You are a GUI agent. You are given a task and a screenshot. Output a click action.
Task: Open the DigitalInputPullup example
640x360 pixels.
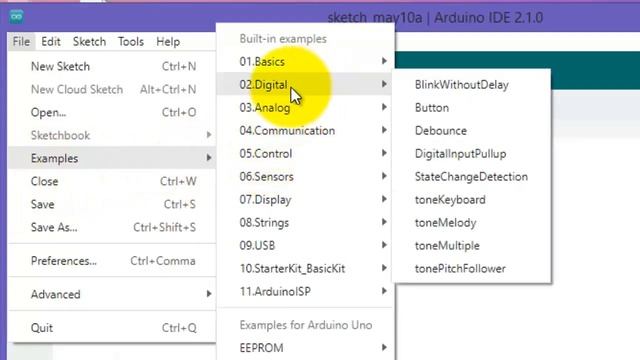(x=471, y=153)
